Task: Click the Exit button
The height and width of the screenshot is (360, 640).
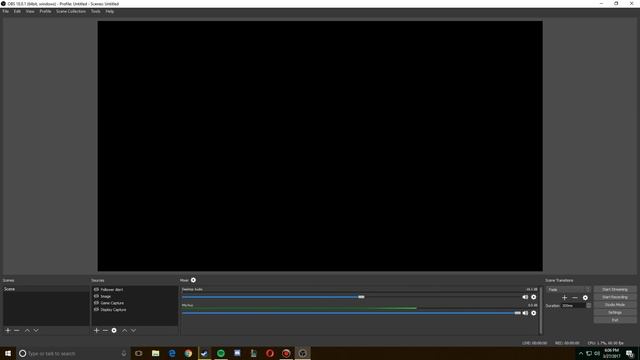Action: 615,320
